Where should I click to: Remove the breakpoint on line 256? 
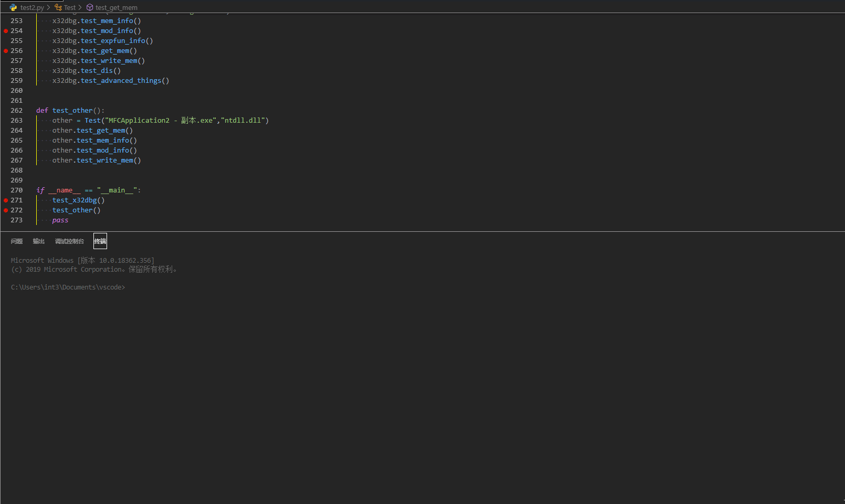click(x=6, y=51)
